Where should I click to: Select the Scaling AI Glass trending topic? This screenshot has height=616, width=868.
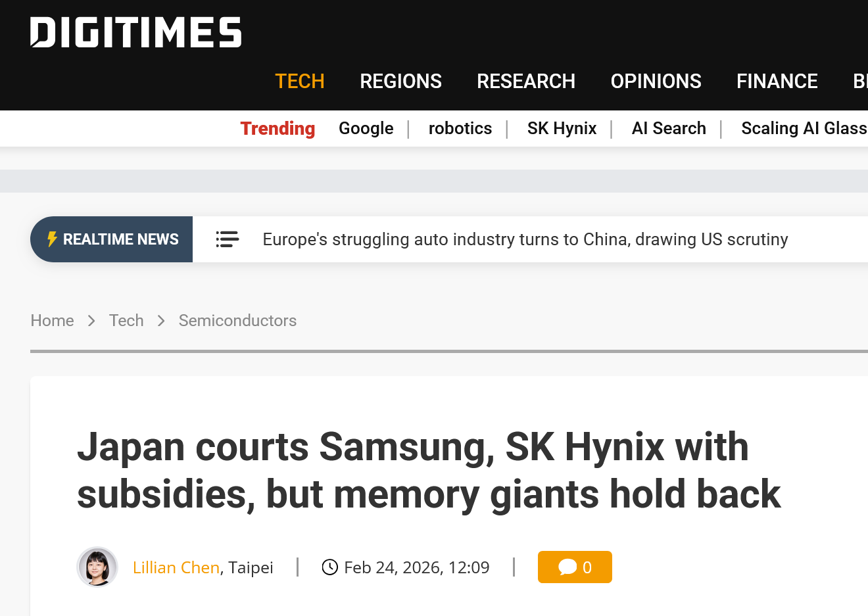(804, 128)
